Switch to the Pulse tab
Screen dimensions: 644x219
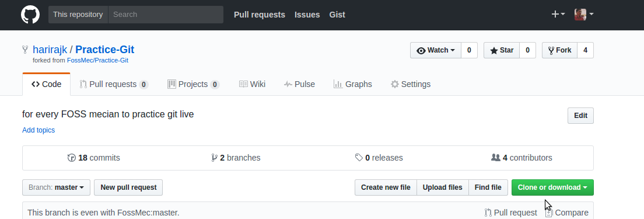click(x=299, y=84)
